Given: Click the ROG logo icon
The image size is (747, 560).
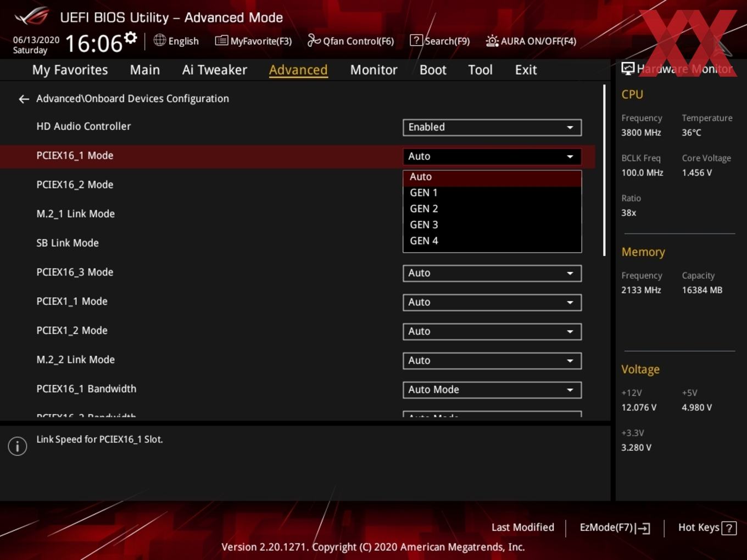Looking at the screenshot, I should [x=31, y=16].
